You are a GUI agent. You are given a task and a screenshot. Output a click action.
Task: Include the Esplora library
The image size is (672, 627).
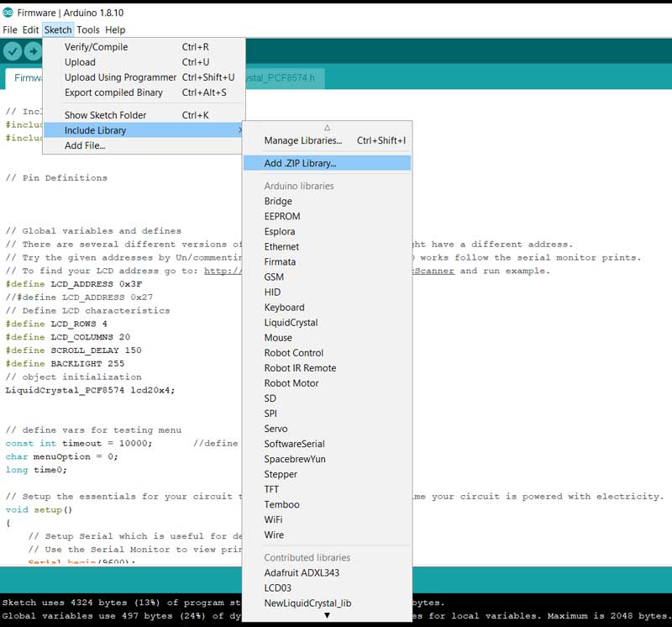click(x=327, y=232)
